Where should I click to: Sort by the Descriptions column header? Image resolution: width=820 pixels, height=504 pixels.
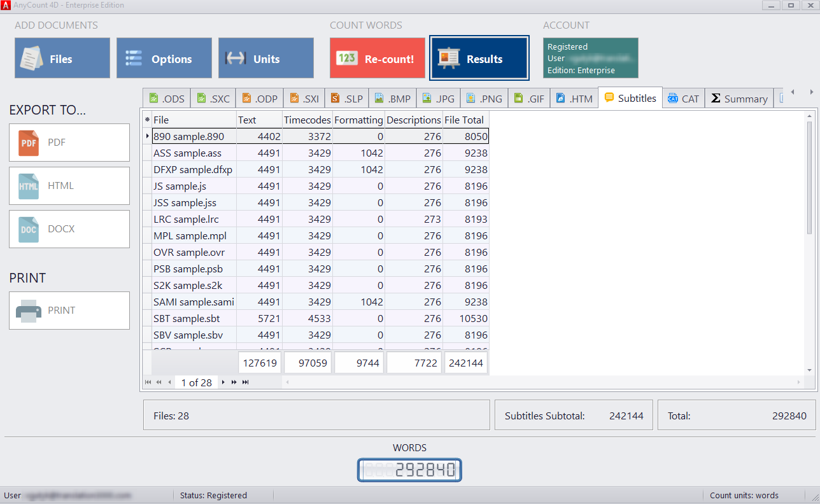coord(414,120)
